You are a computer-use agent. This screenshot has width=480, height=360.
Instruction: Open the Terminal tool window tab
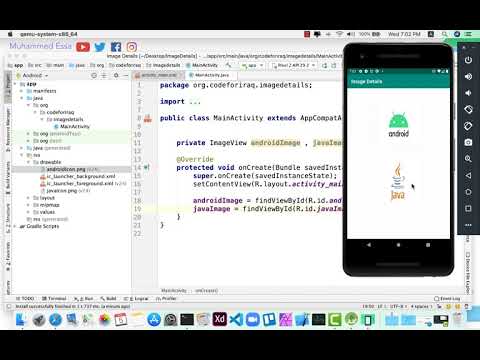tap(54, 298)
